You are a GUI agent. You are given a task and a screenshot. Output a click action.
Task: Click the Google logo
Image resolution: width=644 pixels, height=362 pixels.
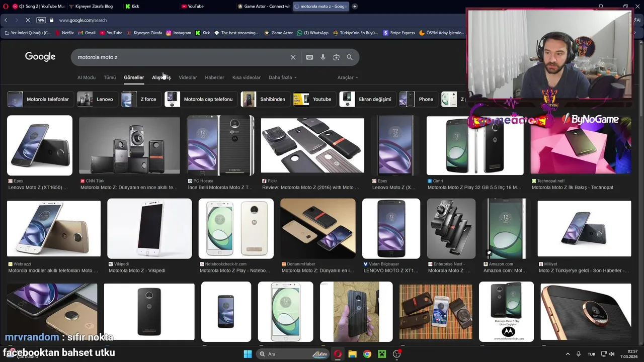pos(40,57)
